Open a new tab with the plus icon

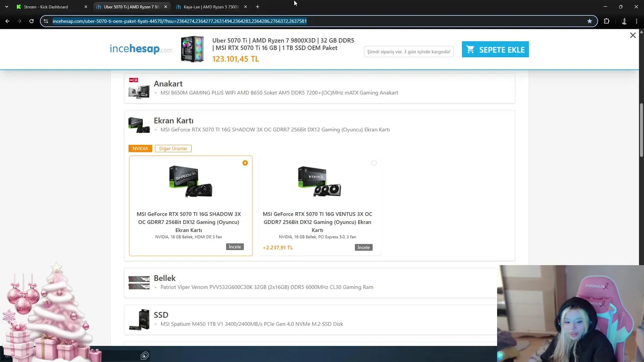(x=257, y=7)
